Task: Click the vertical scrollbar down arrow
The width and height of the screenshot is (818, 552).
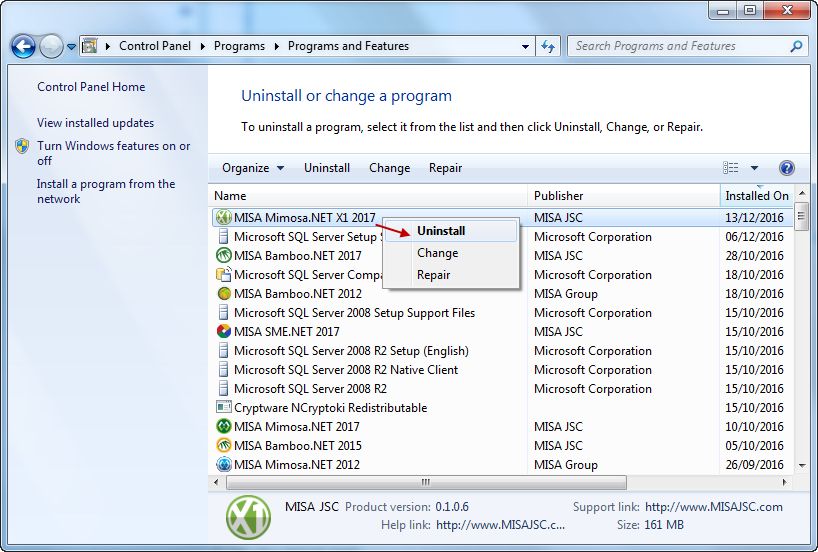Action: coord(802,465)
